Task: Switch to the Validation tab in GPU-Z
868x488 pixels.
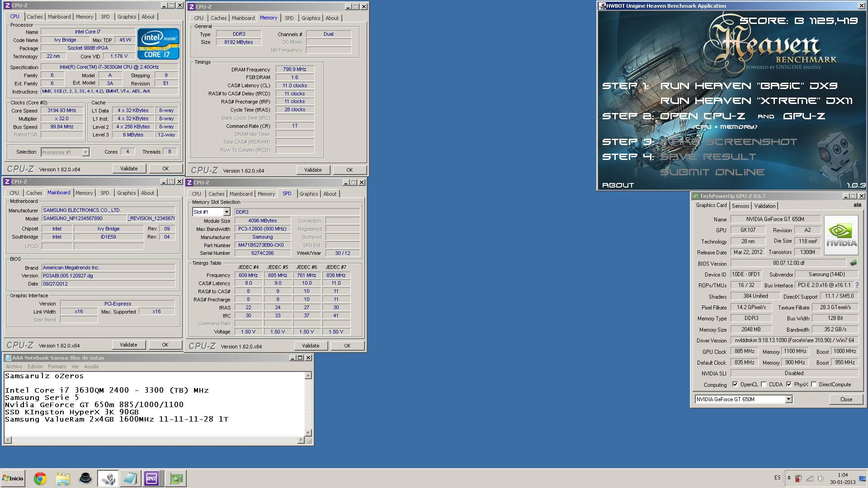Action: [x=765, y=206]
